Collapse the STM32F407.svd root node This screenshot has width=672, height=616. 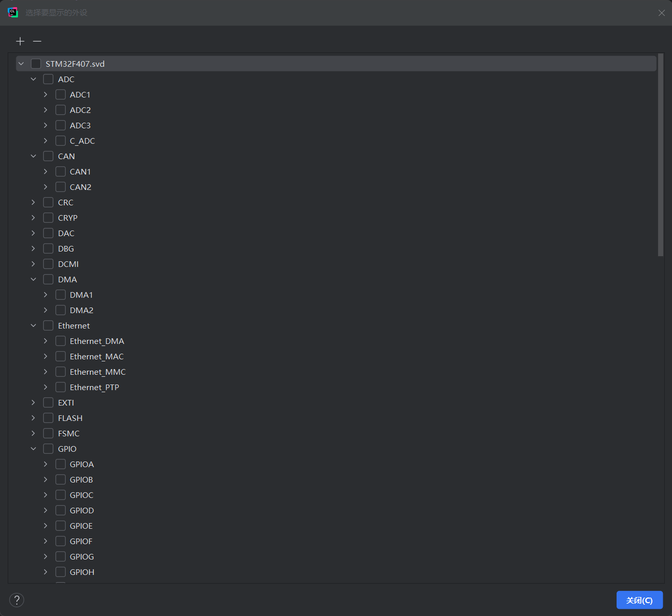point(21,64)
